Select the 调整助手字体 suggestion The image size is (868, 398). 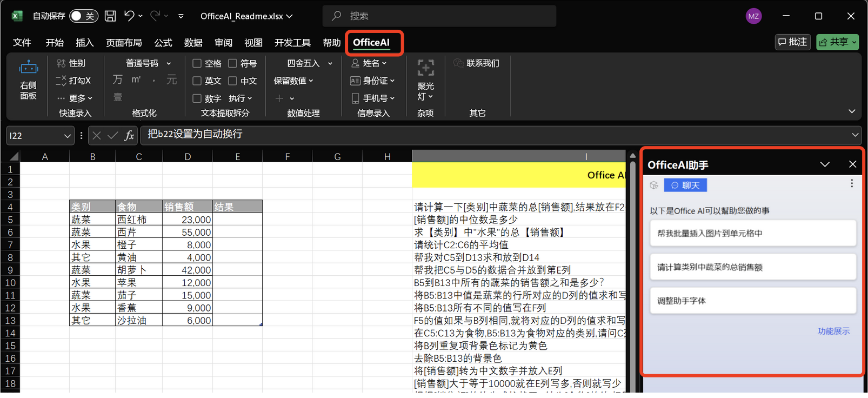coord(752,301)
